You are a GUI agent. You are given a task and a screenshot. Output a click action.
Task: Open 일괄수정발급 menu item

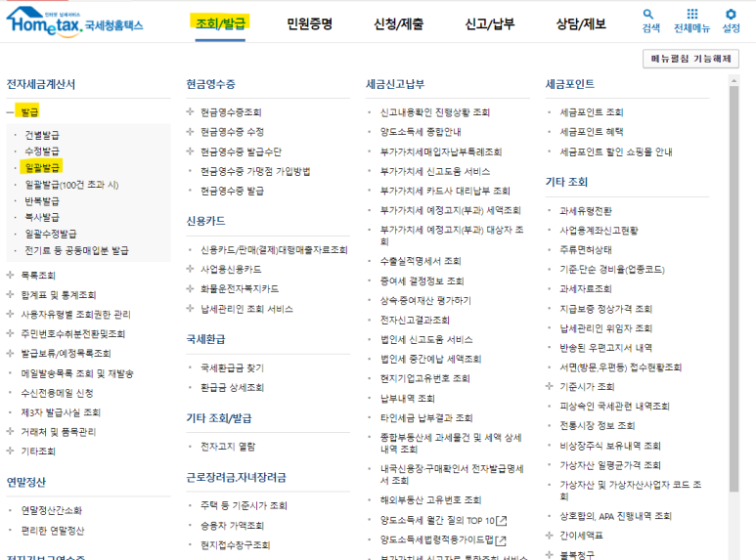[51, 234]
